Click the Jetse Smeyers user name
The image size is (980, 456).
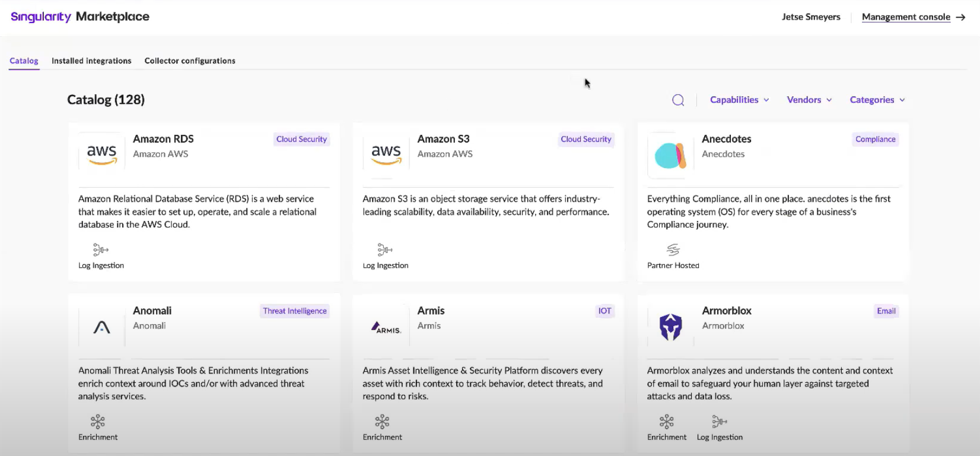(x=811, y=17)
